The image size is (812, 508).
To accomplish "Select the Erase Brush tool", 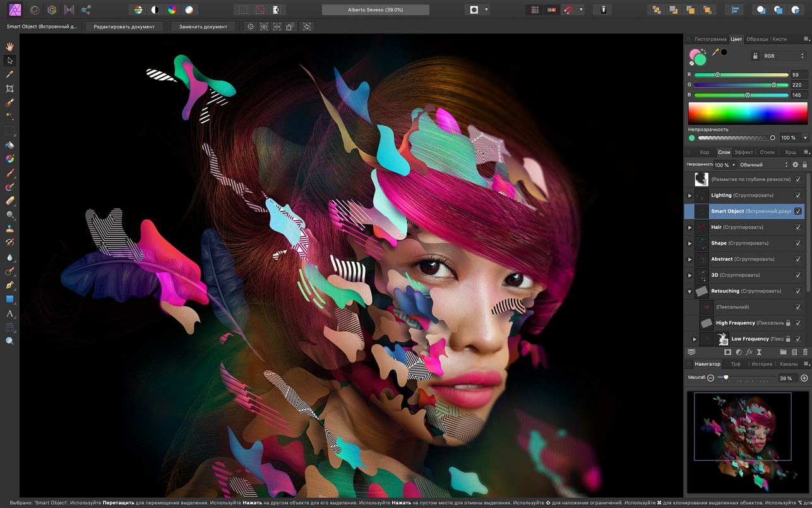I will (x=9, y=201).
